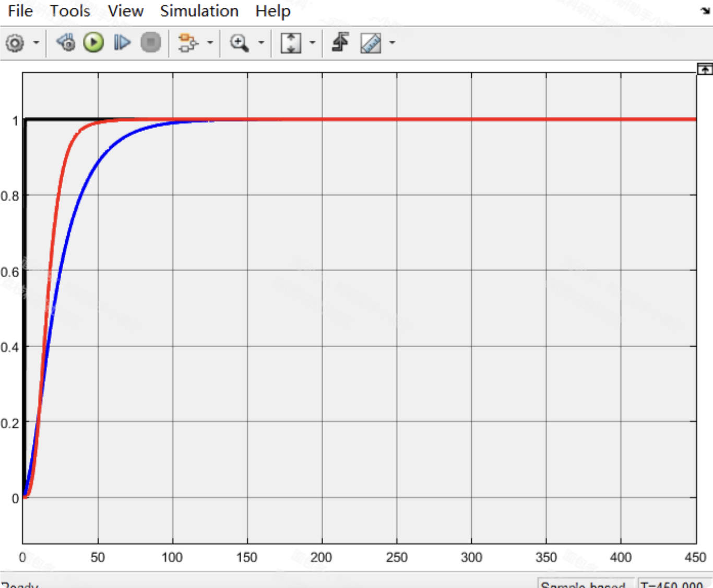The height and width of the screenshot is (588, 713).
Task: Click the maximize axes button at the plot corner
Action: [x=705, y=69]
